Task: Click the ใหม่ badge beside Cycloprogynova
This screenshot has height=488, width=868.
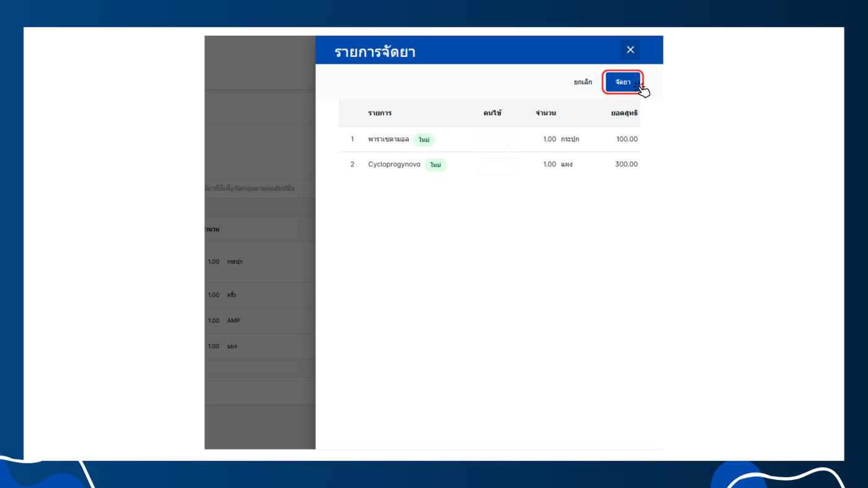Action: [x=435, y=165]
